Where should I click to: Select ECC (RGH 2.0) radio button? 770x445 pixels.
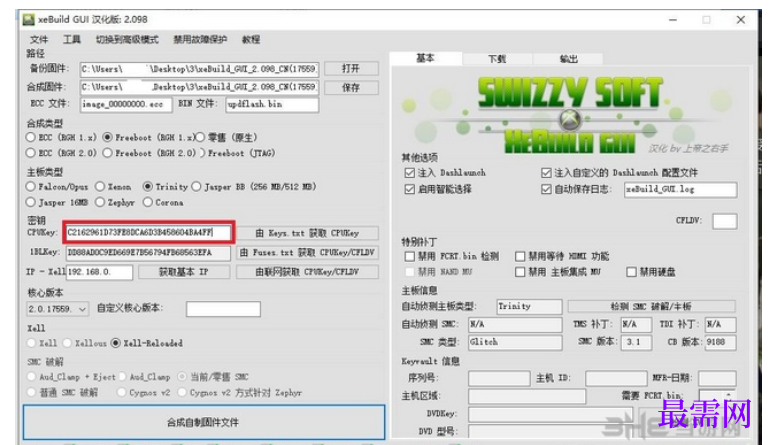click(x=31, y=153)
